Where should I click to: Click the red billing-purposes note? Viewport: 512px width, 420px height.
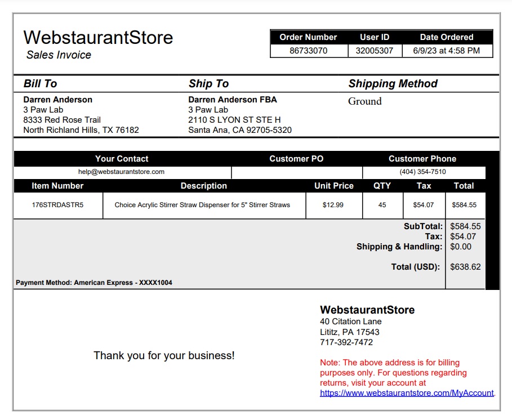[394, 373]
